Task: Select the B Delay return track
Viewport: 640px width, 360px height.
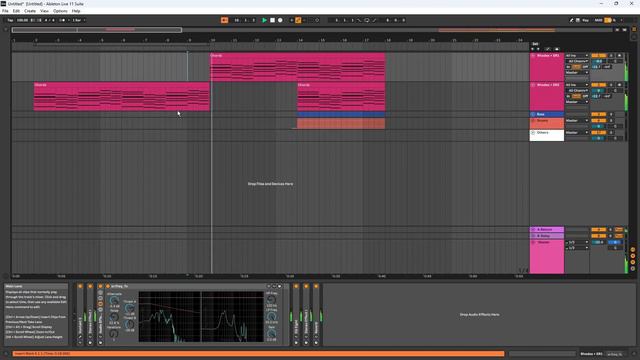Action: click(x=547, y=236)
